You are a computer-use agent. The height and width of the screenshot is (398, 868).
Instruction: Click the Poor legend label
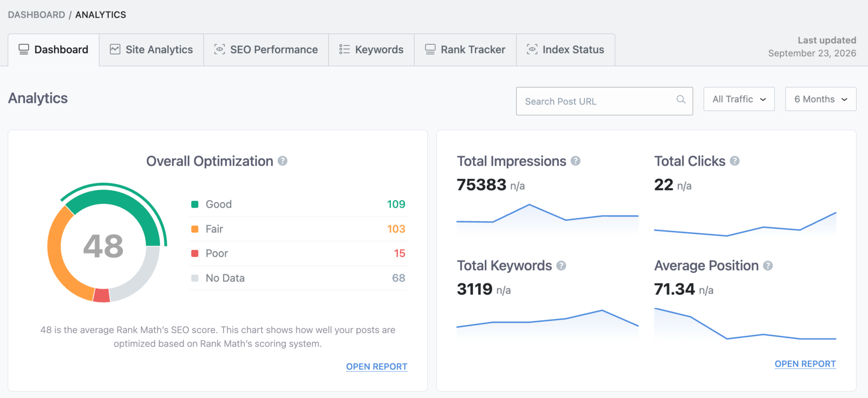pos(217,254)
